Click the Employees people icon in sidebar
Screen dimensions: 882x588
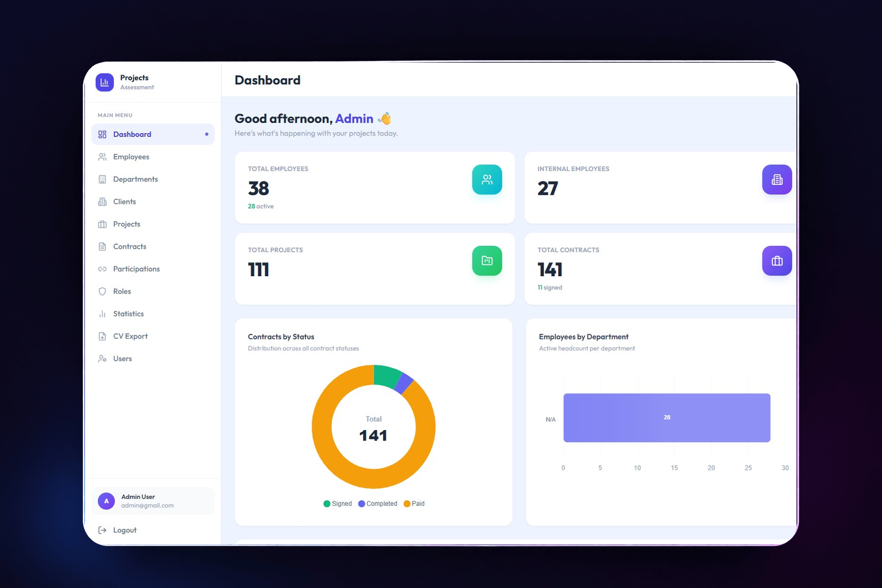[x=102, y=157]
